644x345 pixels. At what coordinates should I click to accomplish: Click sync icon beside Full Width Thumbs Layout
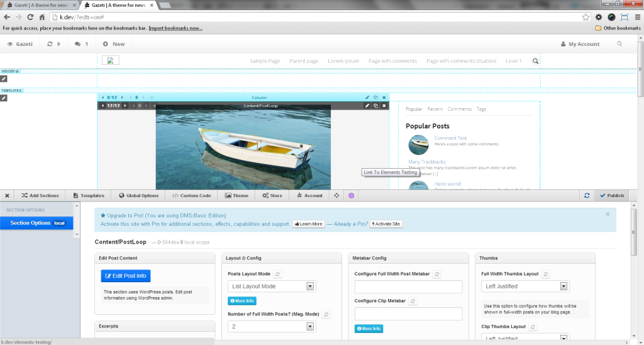coord(545,274)
